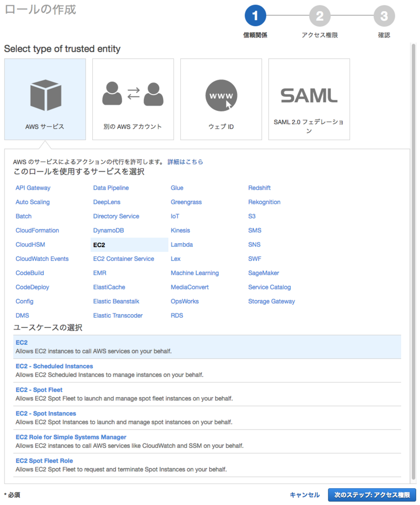
Task: Choose Elastic Transcoder service
Action: (x=118, y=315)
